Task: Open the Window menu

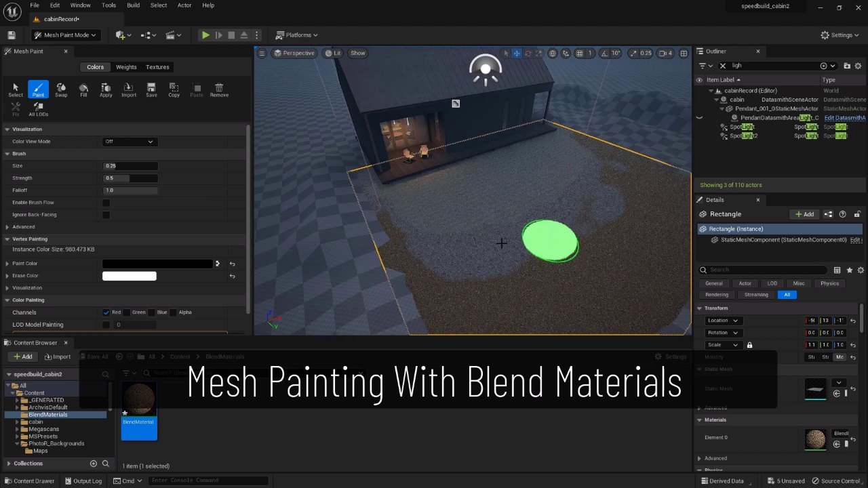Action: coord(80,5)
